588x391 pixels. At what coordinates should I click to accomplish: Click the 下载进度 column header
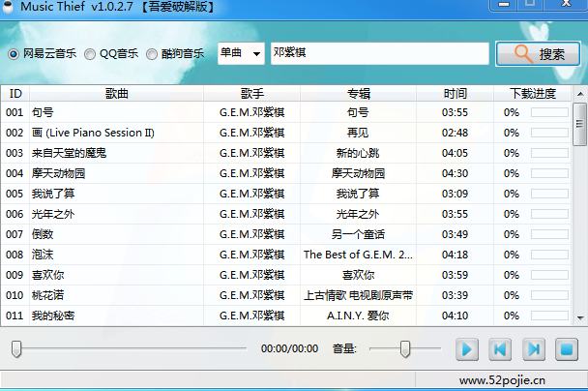pos(533,94)
